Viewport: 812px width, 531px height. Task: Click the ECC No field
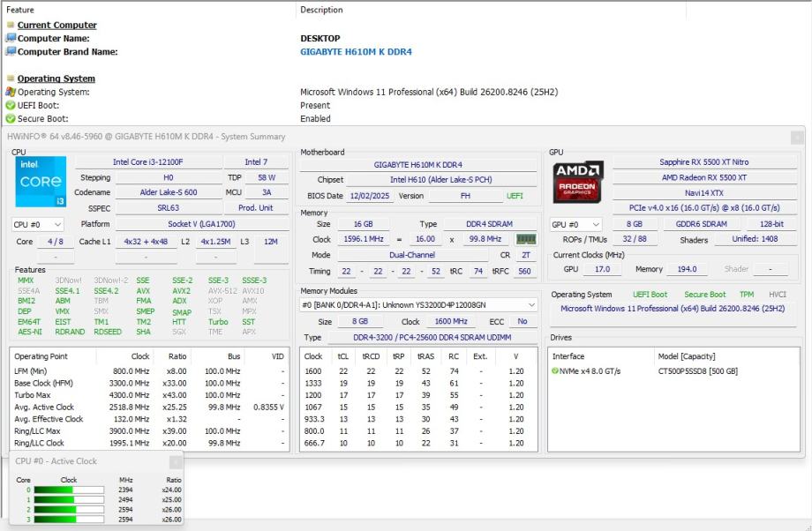coord(523,321)
